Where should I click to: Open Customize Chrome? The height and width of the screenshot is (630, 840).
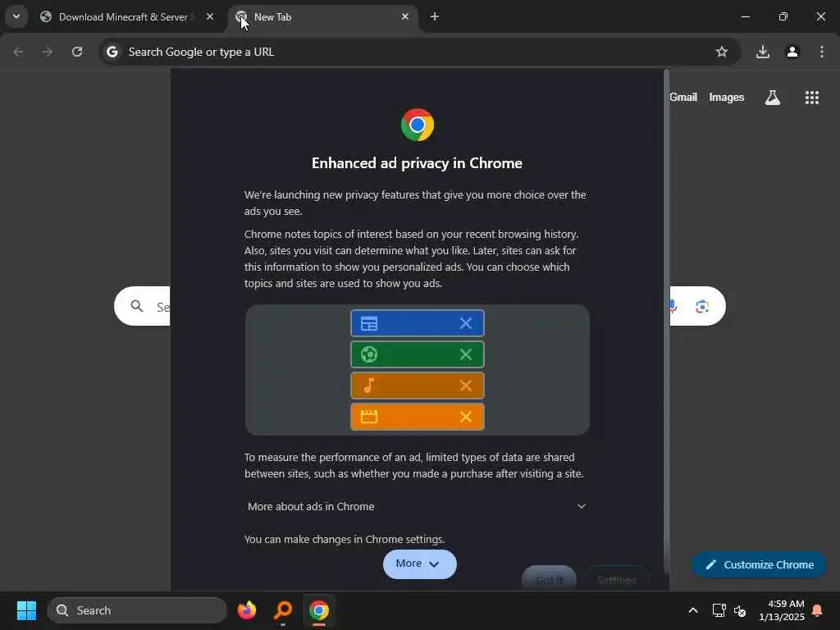pyautogui.click(x=759, y=564)
